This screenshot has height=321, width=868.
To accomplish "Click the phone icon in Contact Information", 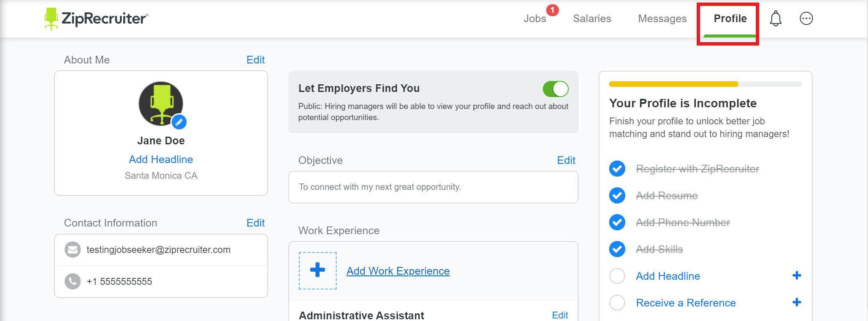I will pos(73,281).
